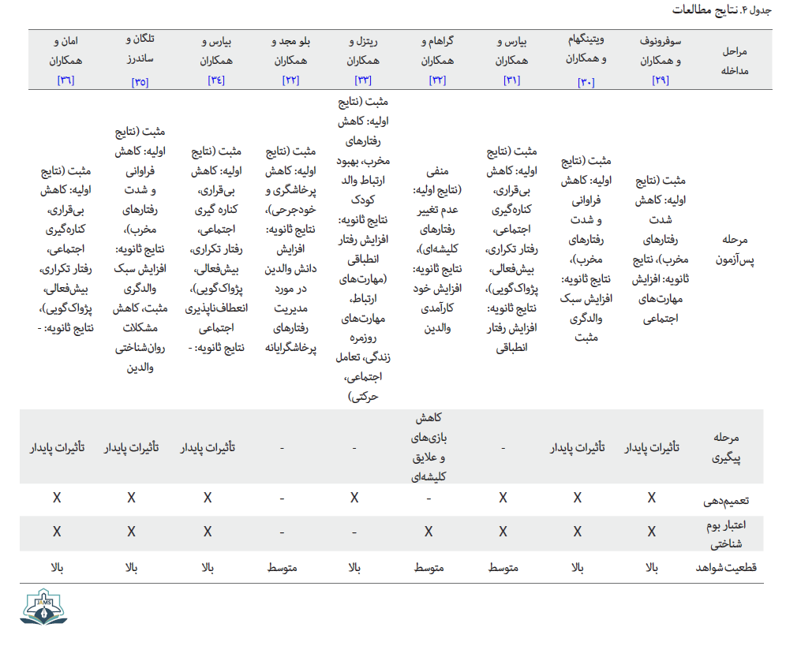Click the X in اعتبار بوم شناختی under گراهام
Image resolution: width=786 pixels, height=672 pixels.
click(429, 532)
